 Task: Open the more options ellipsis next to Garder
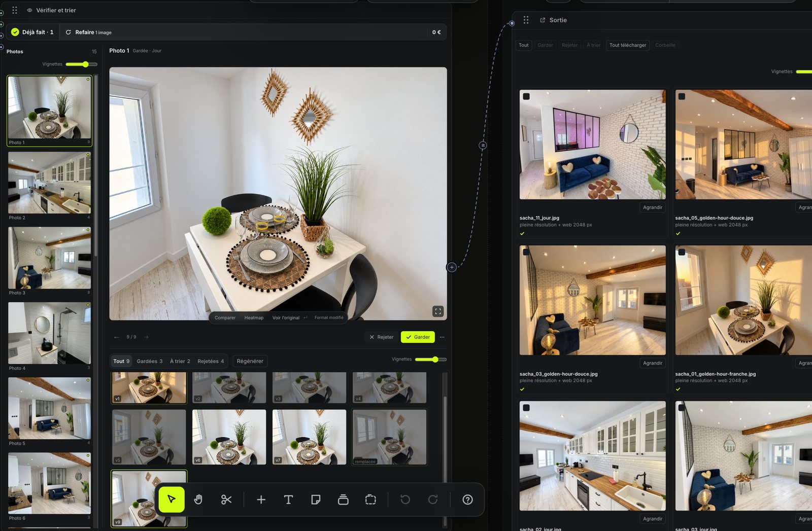[442, 337]
